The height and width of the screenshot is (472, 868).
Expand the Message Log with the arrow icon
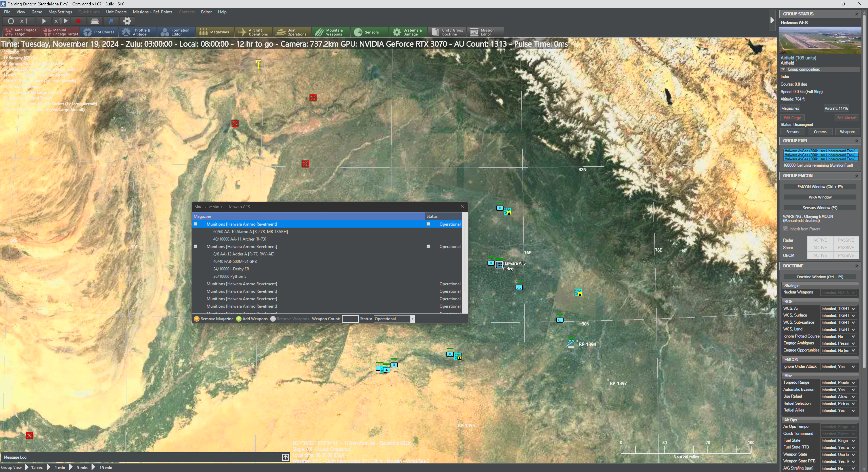point(285,457)
